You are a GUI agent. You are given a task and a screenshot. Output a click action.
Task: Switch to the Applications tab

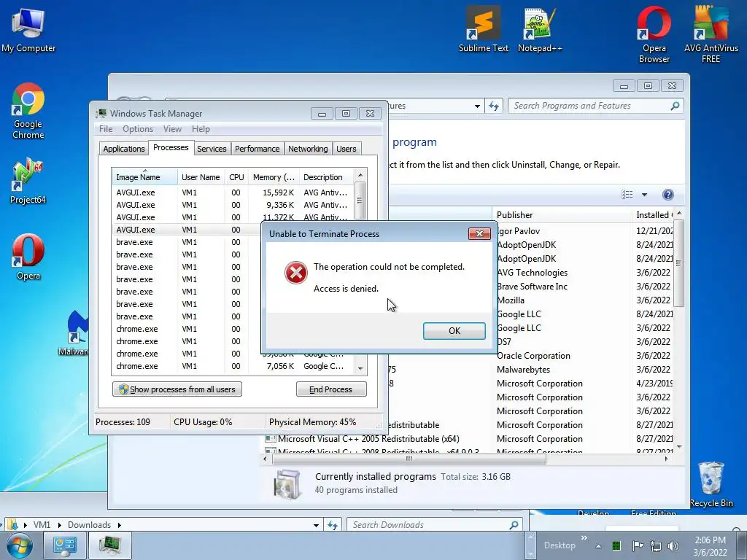click(x=124, y=149)
